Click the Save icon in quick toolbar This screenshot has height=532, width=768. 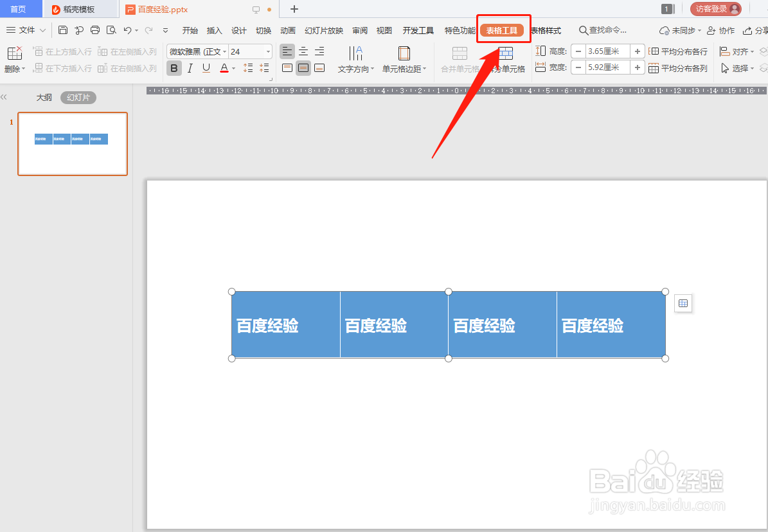(x=63, y=30)
